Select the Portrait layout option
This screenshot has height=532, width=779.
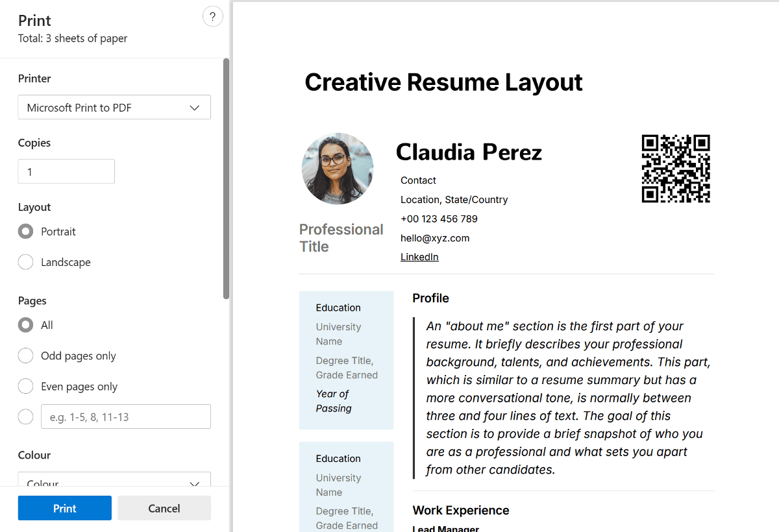(x=26, y=232)
